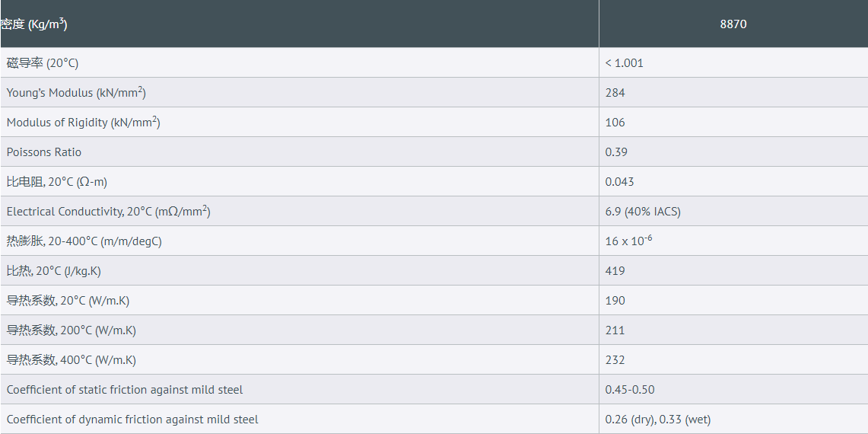Select the static friction coefficient label
This screenshot has height=434, width=868.
click(125, 390)
